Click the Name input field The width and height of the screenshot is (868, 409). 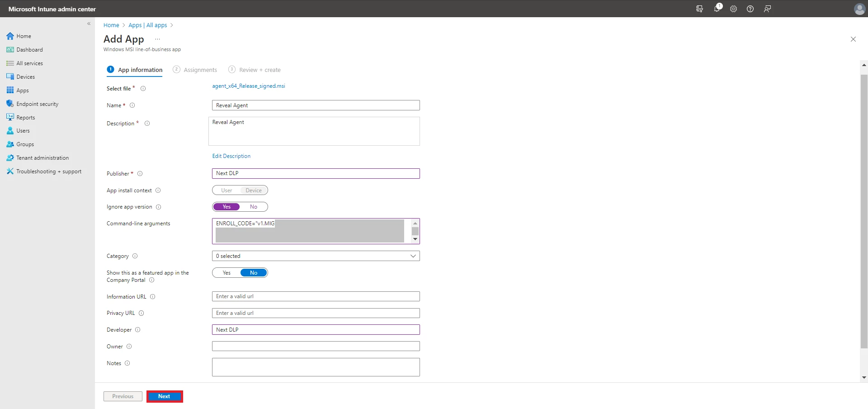316,105
